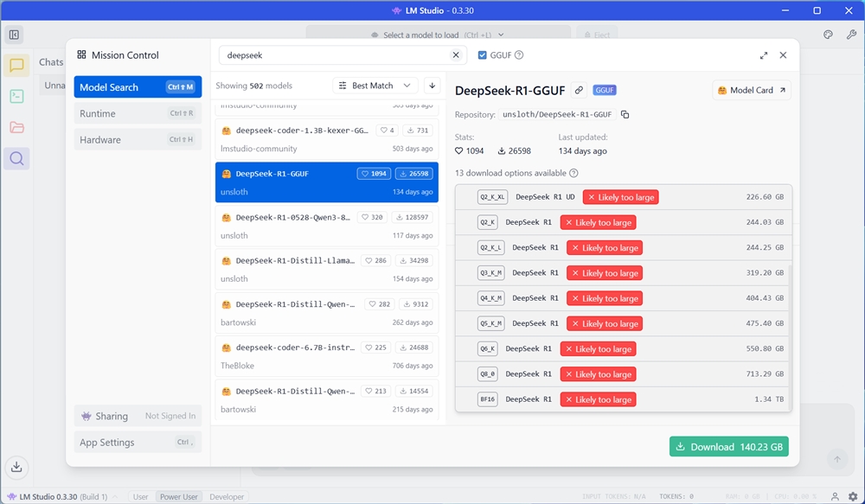Open the Chats sidebar icon
The width and height of the screenshot is (865, 504).
pyautogui.click(x=16, y=66)
